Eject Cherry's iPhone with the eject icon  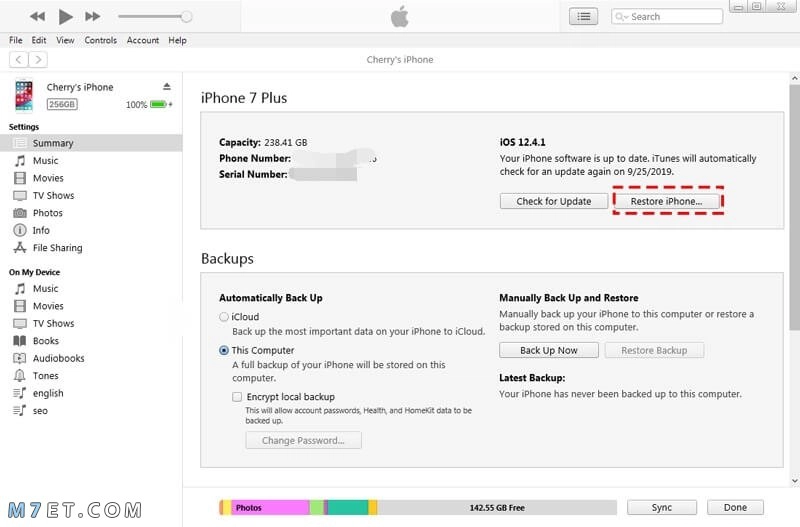167,87
